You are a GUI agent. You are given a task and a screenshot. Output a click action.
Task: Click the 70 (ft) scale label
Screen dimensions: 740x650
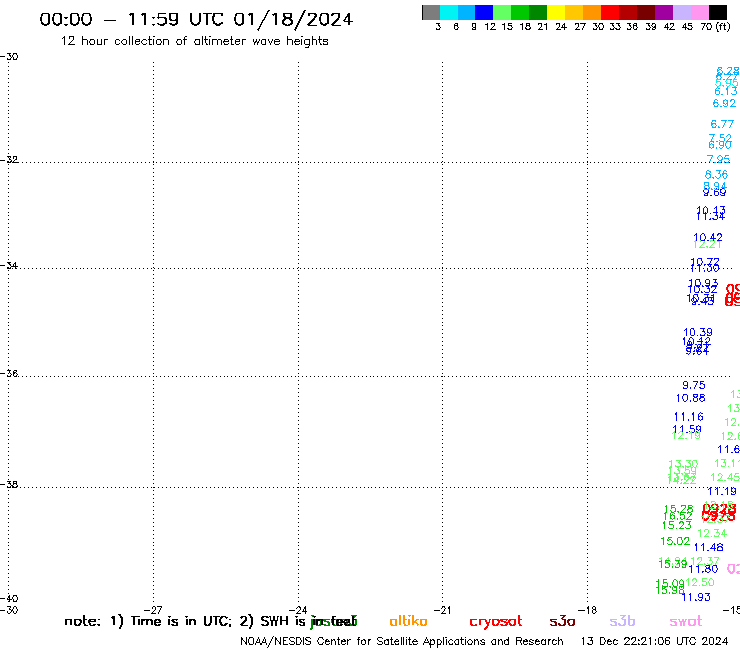point(715,26)
